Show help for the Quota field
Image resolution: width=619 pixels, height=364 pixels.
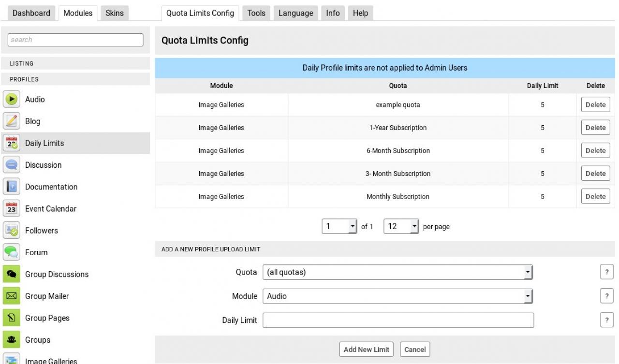tap(606, 272)
